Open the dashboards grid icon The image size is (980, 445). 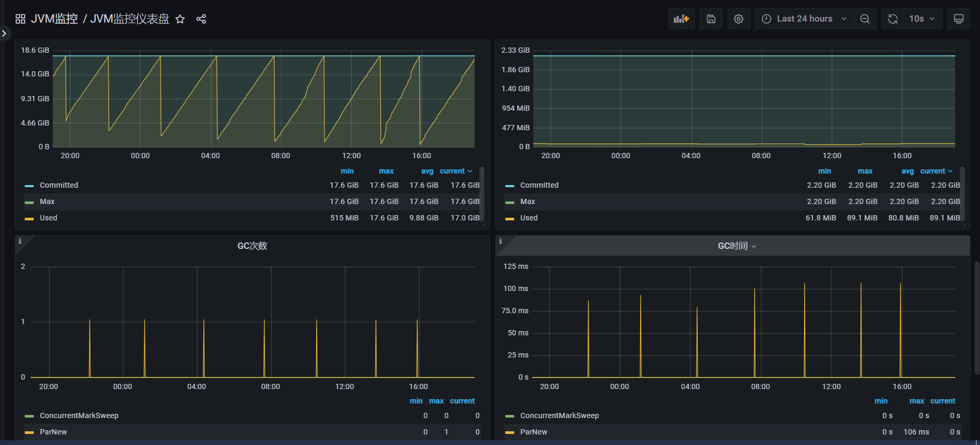click(x=21, y=19)
